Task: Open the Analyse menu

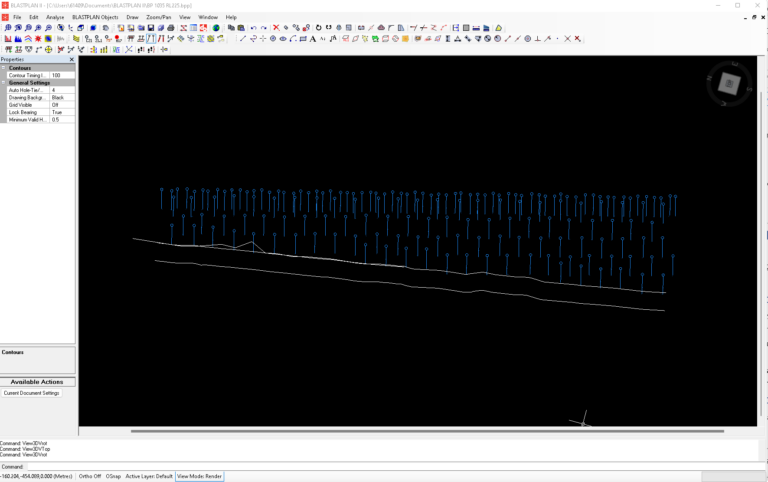Action: click(x=55, y=17)
